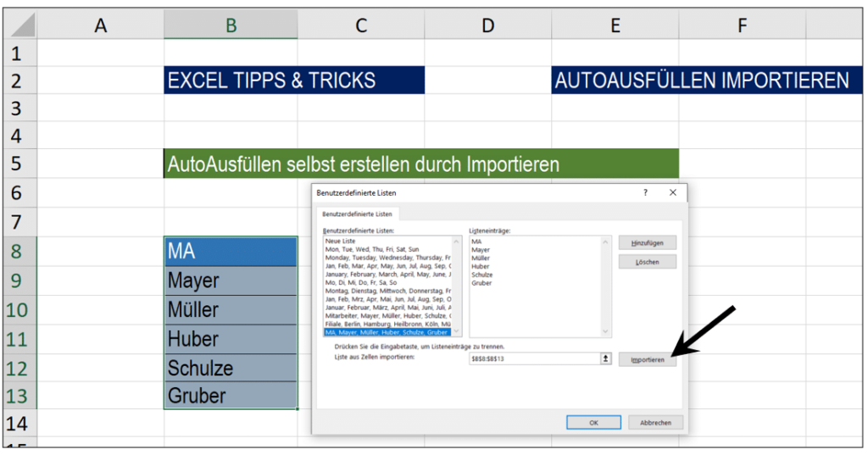Select the 'Jan, Feb, Mar, Apr, May' list
This screenshot has width=868, height=455.
coord(388,266)
